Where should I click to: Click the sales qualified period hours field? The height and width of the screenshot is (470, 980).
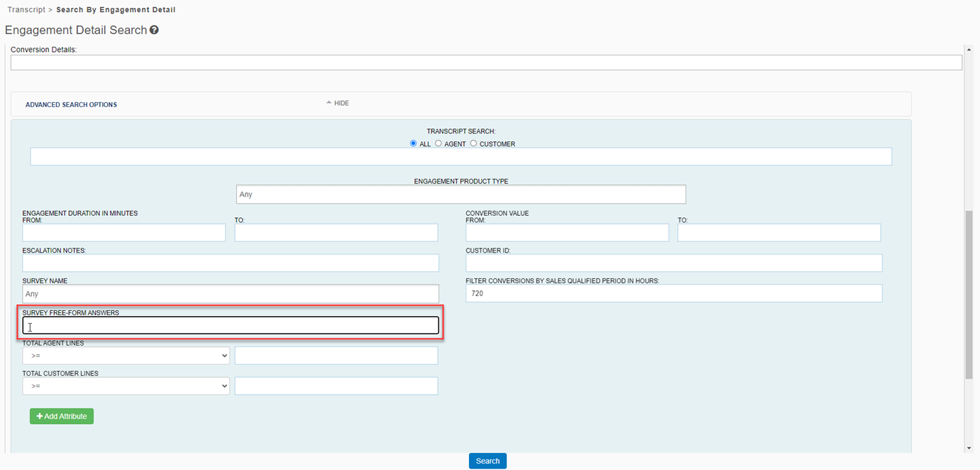(x=673, y=293)
